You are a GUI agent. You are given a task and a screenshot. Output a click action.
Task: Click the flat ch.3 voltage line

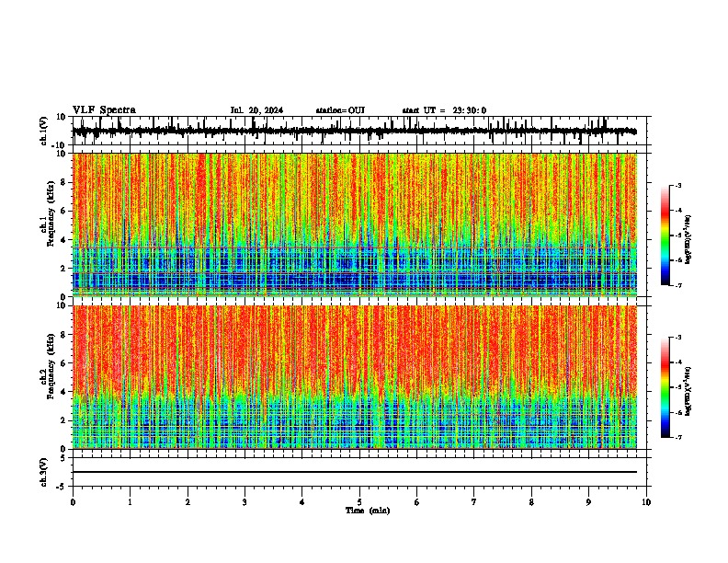(x=355, y=472)
